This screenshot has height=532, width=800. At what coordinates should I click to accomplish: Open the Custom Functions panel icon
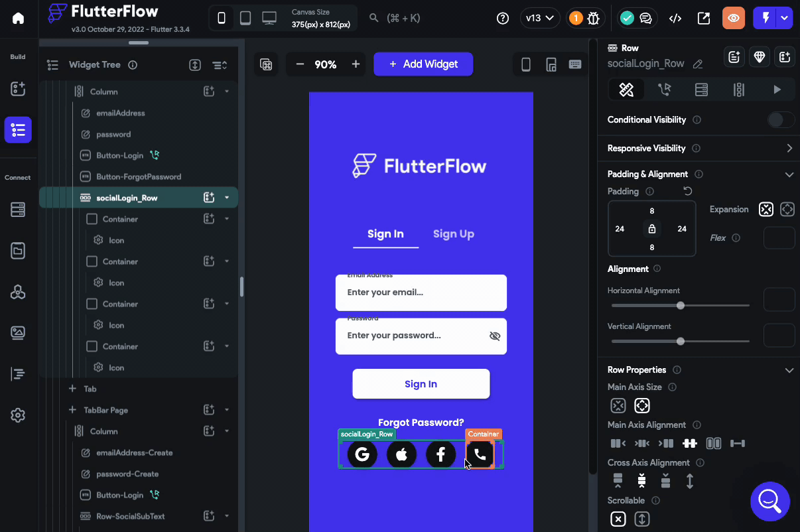click(18, 374)
